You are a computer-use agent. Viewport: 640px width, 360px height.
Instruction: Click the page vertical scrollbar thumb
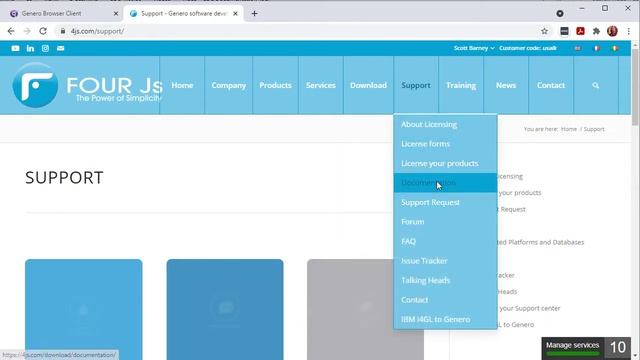pyautogui.click(x=635, y=87)
